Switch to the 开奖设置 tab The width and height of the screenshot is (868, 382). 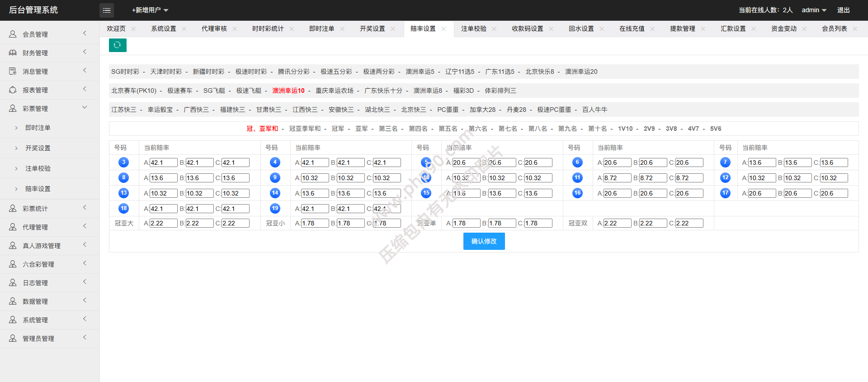(x=372, y=29)
